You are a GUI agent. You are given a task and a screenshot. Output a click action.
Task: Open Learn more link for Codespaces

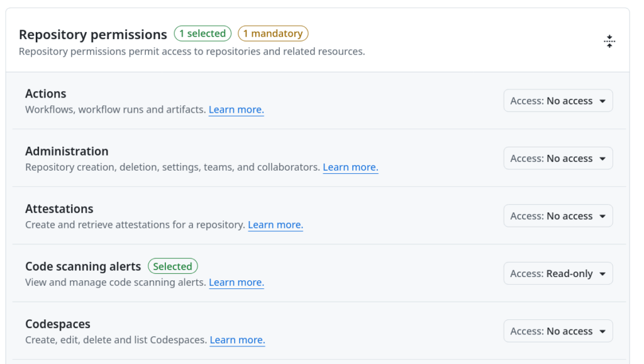click(237, 340)
